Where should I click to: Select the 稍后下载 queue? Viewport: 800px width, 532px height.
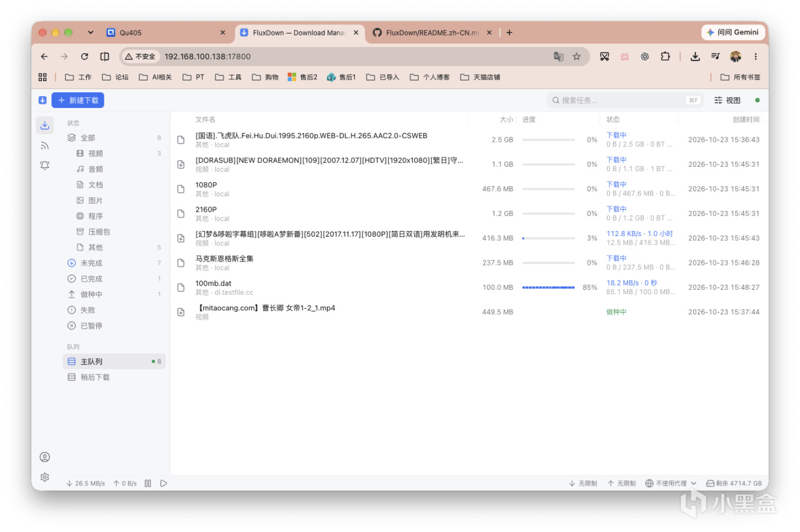click(x=114, y=377)
